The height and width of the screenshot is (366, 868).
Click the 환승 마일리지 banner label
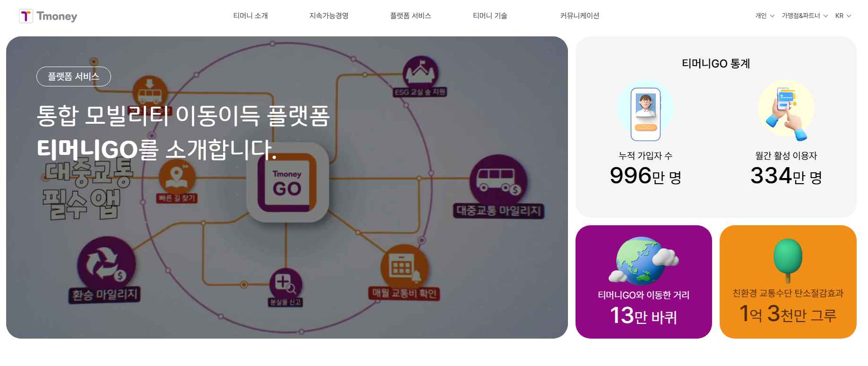[x=105, y=295]
